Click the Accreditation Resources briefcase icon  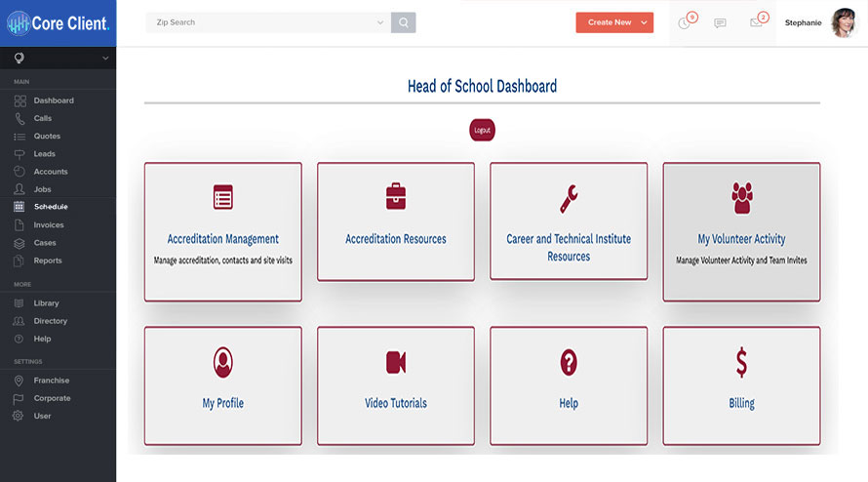click(x=396, y=197)
